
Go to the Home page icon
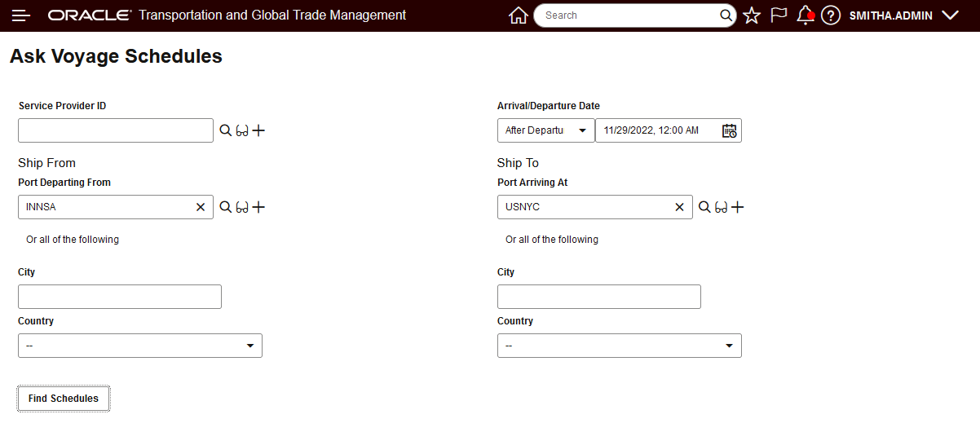(x=519, y=15)
